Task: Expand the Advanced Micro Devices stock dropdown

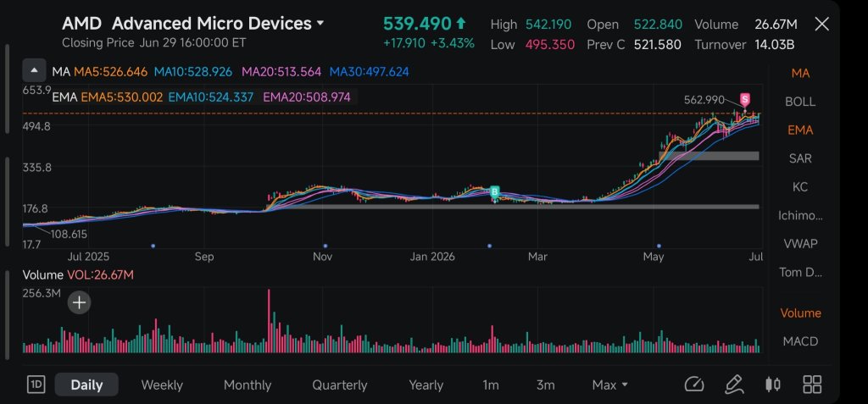Action: coord(320,24)
